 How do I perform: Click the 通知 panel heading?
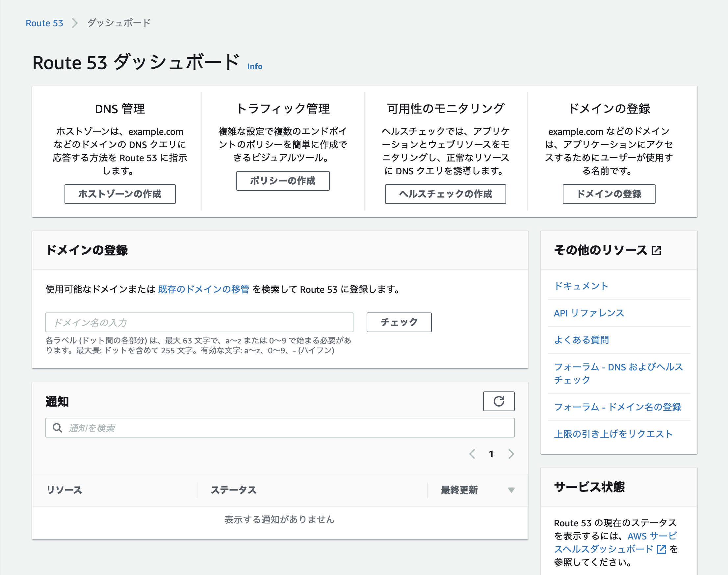tap(57, 402)
